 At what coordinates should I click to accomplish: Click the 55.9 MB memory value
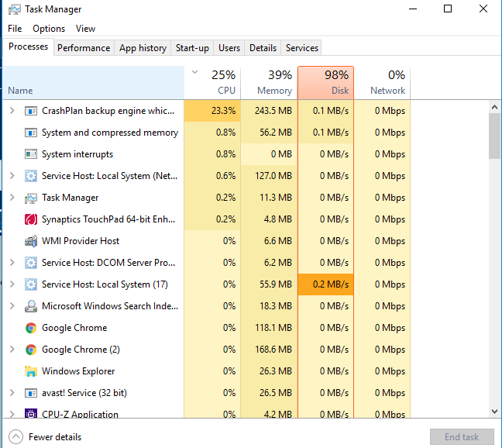pos(276,284)
